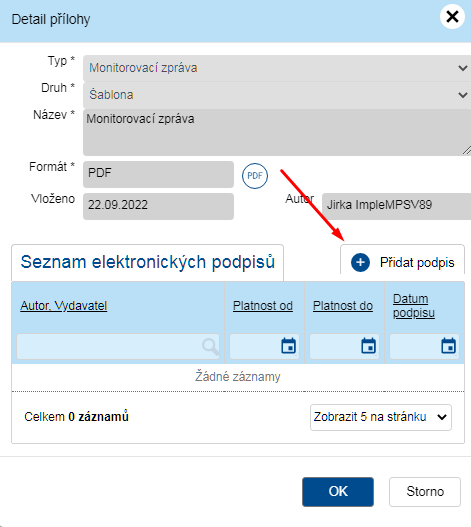Image resolution: width=471 pixels, height=527 pixels.
Task: Sort by Platnost do column header
Action: [343, 306]
